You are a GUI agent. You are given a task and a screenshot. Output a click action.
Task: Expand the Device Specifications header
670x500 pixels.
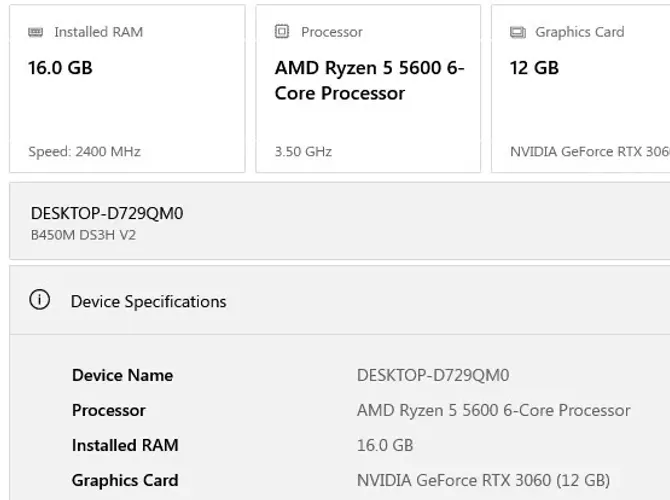click(340, 300)
